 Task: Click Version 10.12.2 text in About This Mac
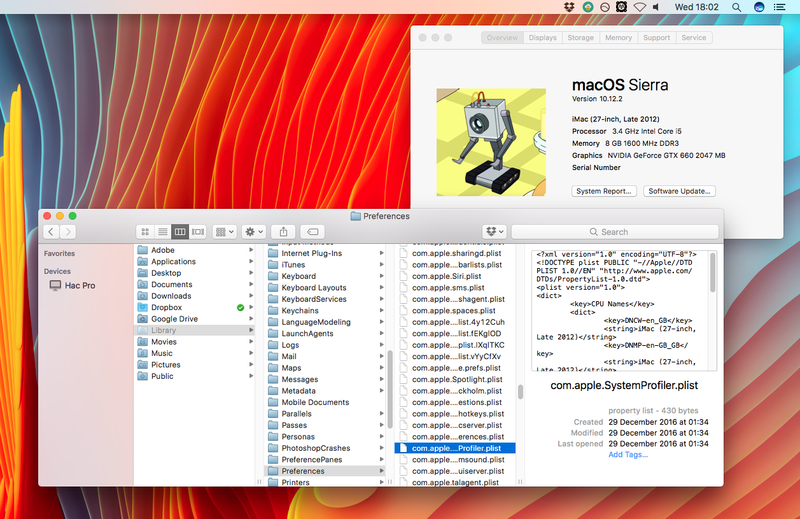pos(597,99)
